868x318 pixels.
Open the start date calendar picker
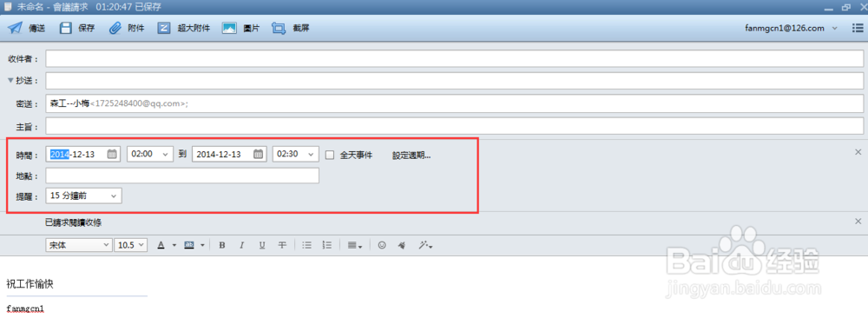112,155
